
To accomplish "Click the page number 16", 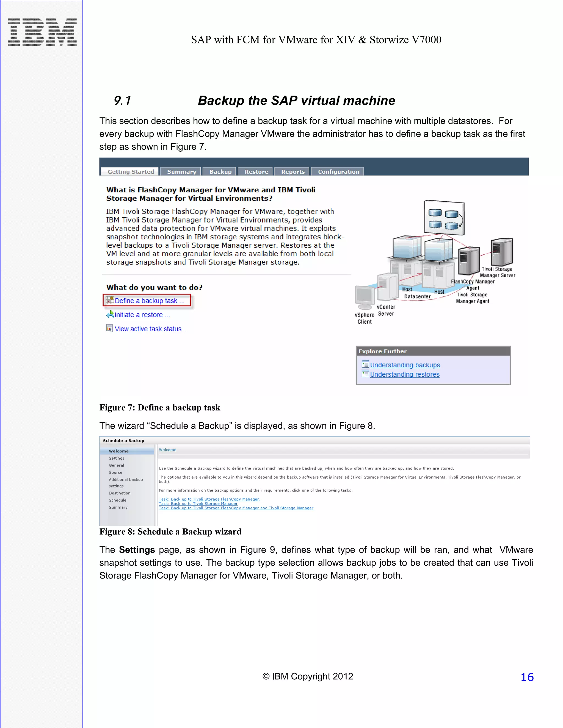I will click(x=527, y=677).
